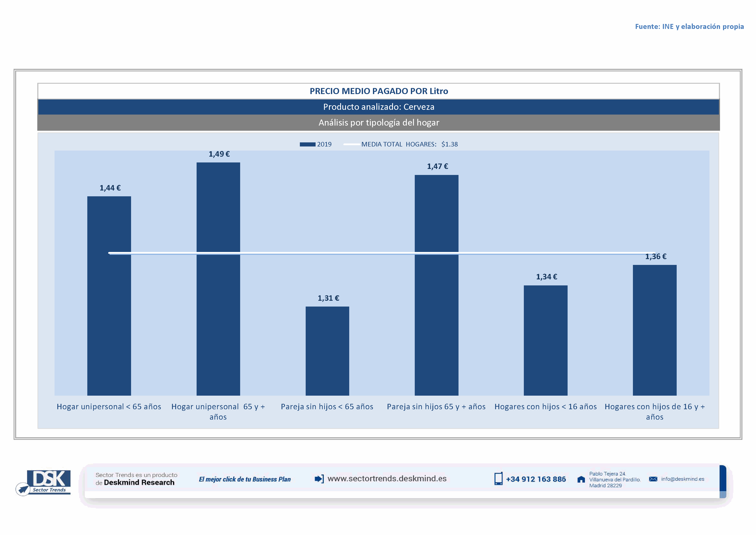Viewport: 756px width, 535px height.
Task: Click the bar with the 1,47 € label
Action: click(436, 285)
